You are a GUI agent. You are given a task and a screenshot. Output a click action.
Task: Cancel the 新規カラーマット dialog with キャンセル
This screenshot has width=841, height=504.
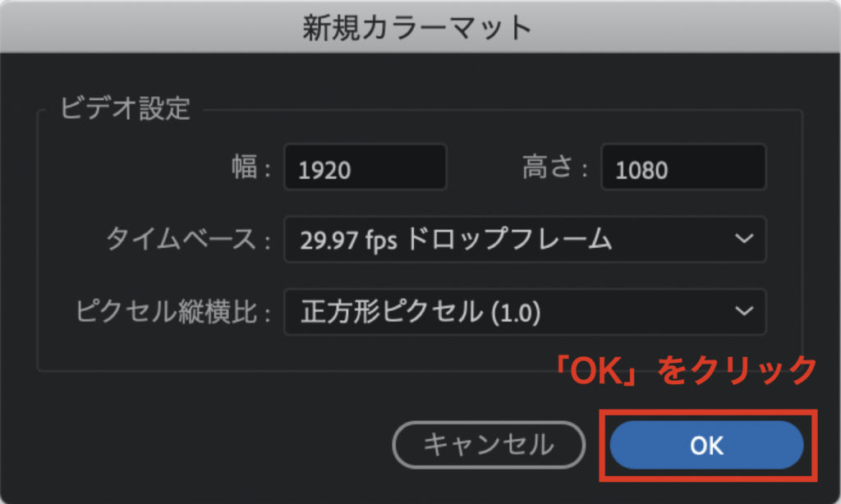coord(489,445)
